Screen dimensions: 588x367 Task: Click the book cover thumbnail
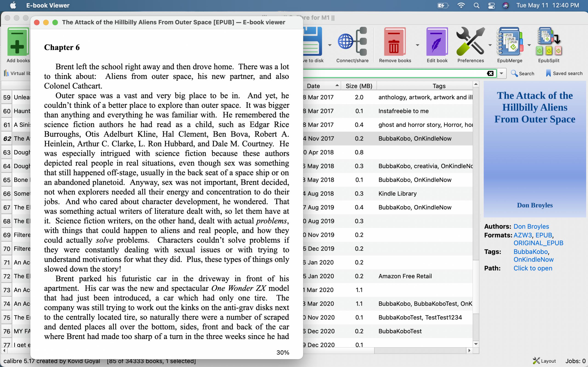(x=534, y=149)
